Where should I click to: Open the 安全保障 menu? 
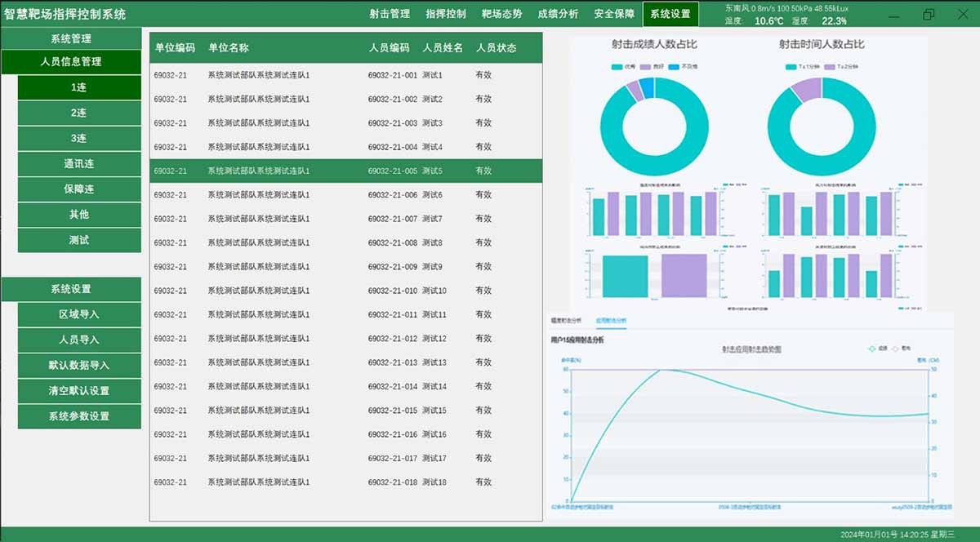click(x=614, y=14)
